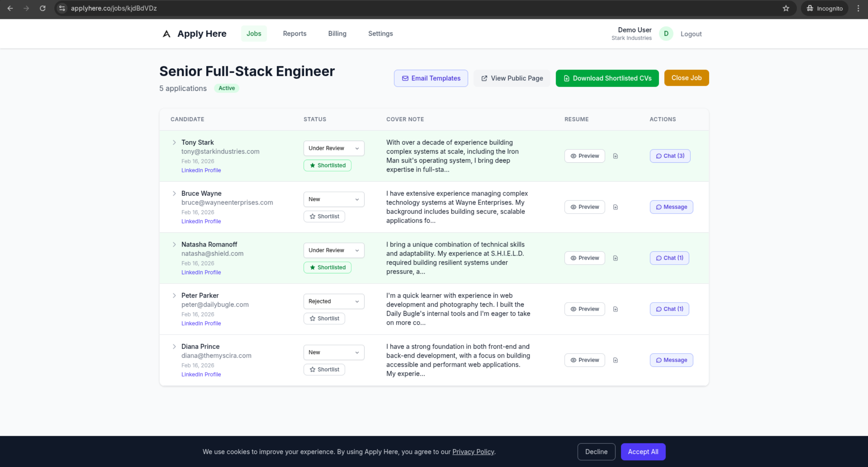Reload the page using the browser refresh icon

[x=42, y=8]
